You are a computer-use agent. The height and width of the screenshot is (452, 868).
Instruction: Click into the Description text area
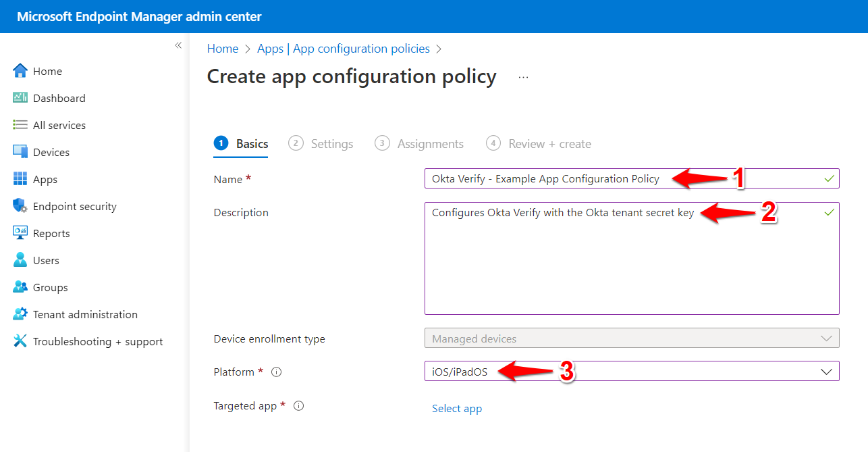point(632,258)
